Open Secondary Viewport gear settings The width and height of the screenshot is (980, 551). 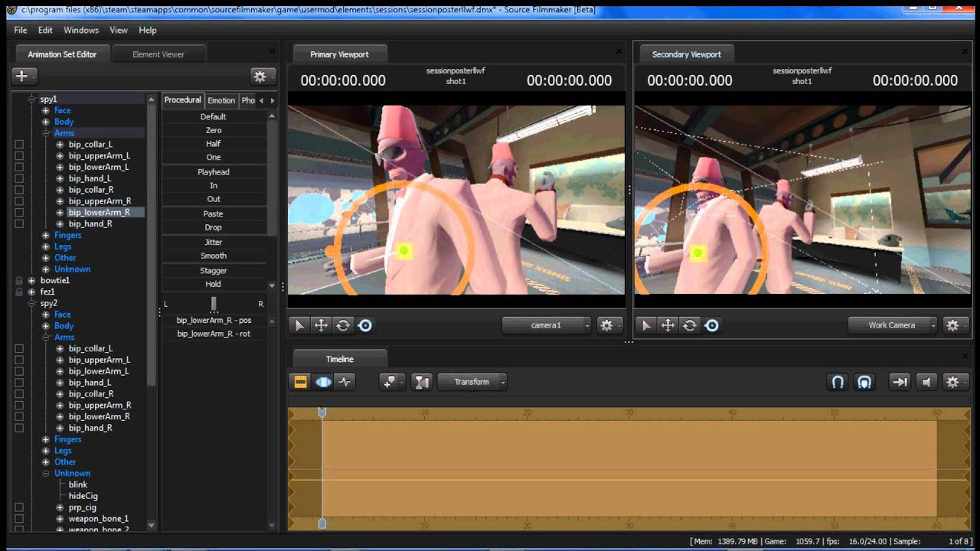955,325
